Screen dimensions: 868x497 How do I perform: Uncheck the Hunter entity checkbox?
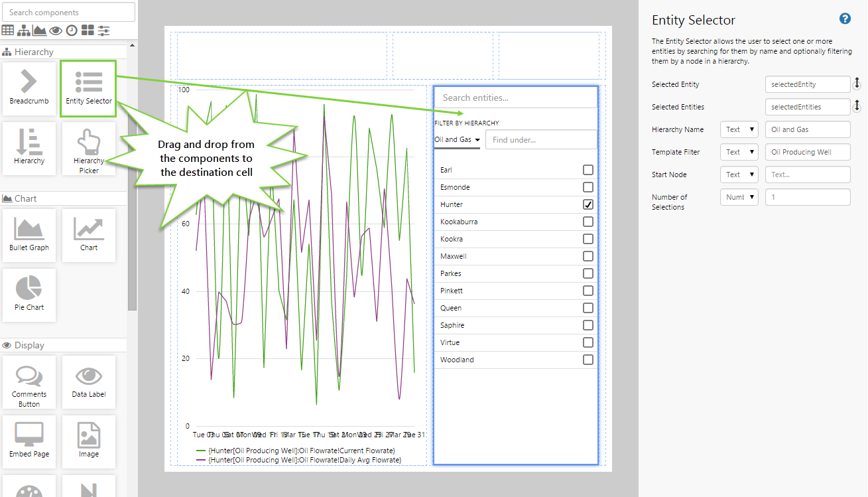click(x=588, y=204)
